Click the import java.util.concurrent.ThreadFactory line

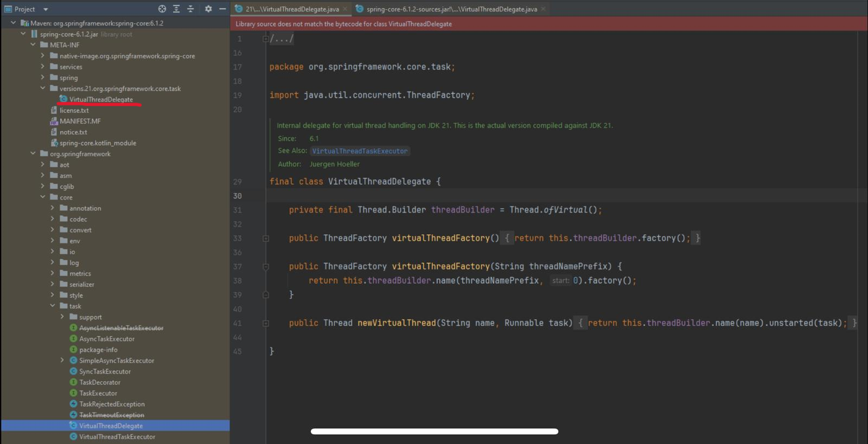pos(372,95)
